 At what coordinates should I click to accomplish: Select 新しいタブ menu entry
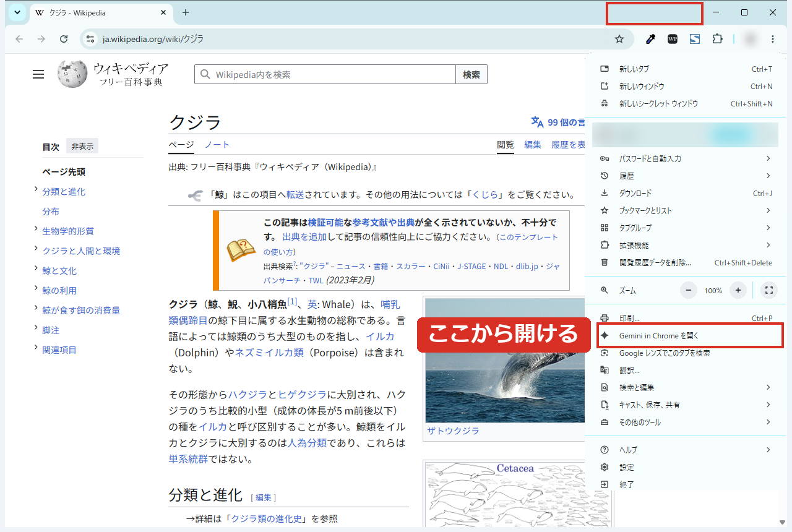coord(685,69)
